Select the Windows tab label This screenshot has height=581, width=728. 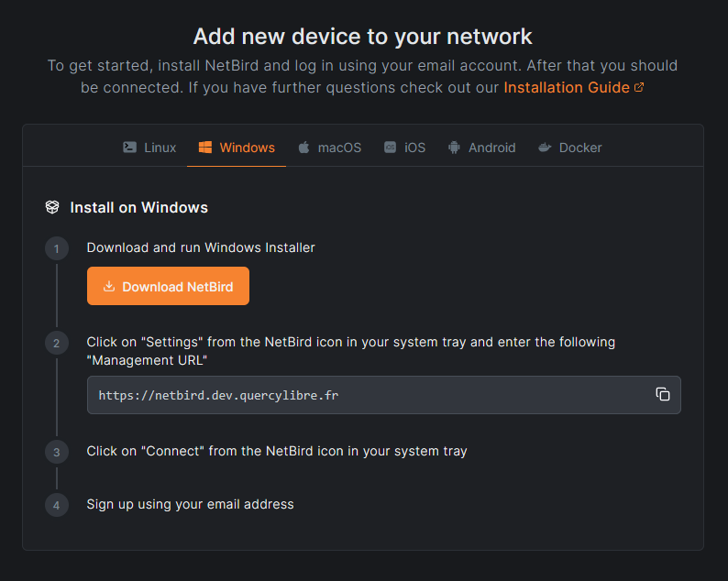pos(247,148)
